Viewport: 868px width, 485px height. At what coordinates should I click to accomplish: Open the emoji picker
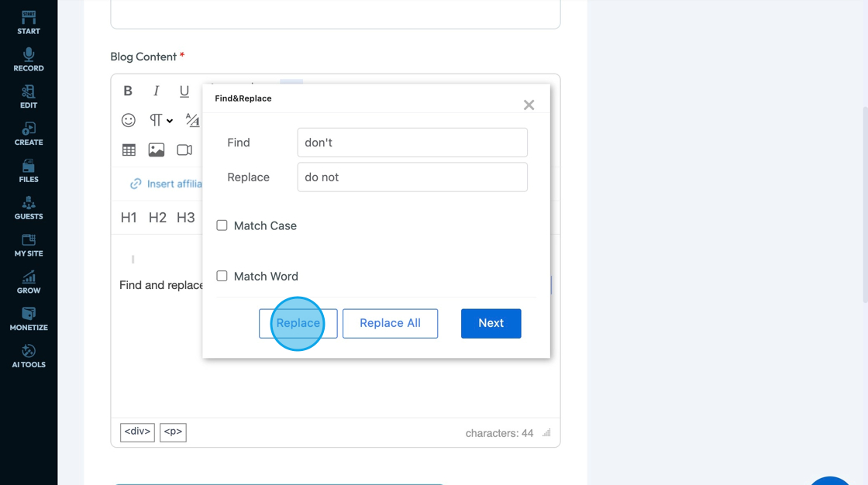pos(129,120)
